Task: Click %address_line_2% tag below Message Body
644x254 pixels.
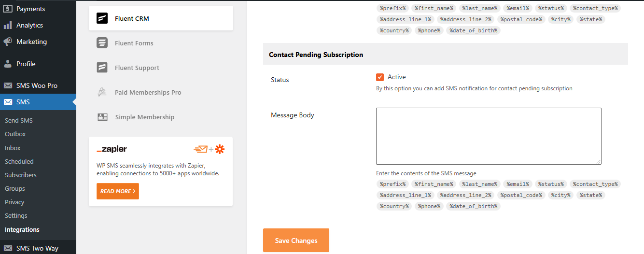Action: click(x=465, y=195)
